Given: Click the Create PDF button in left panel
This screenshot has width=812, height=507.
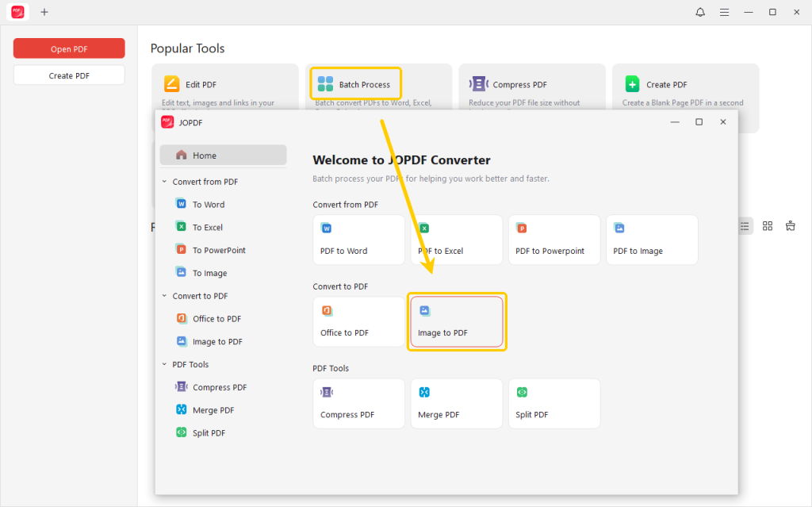Looking at the screenshot, I should click(69, 75).
